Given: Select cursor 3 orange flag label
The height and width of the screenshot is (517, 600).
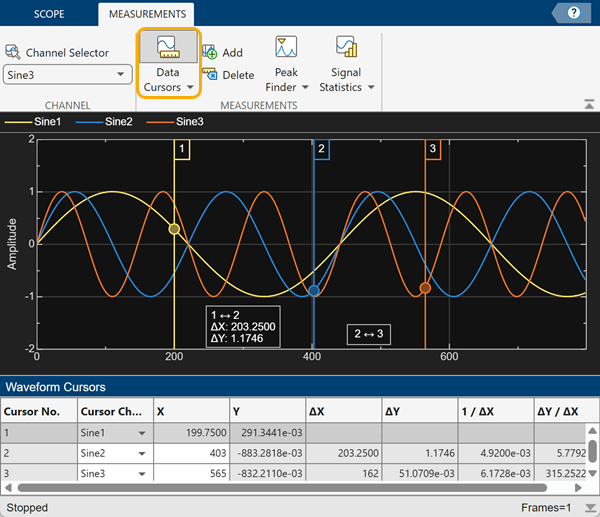Looking at the screenshot, I should [x=433, y=149].
